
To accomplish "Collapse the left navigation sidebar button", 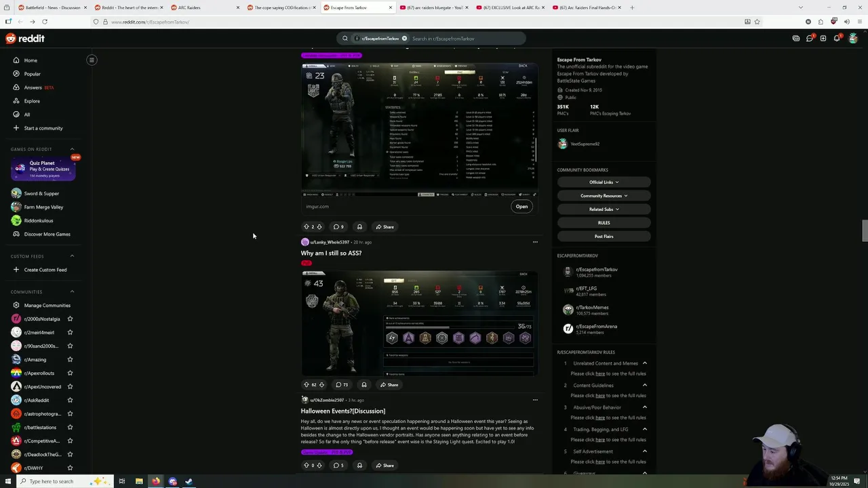I will (x=92, y=60).
